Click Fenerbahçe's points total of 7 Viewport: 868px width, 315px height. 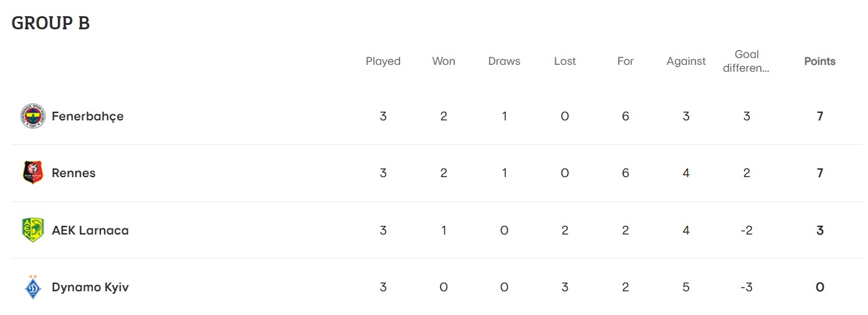820,116
